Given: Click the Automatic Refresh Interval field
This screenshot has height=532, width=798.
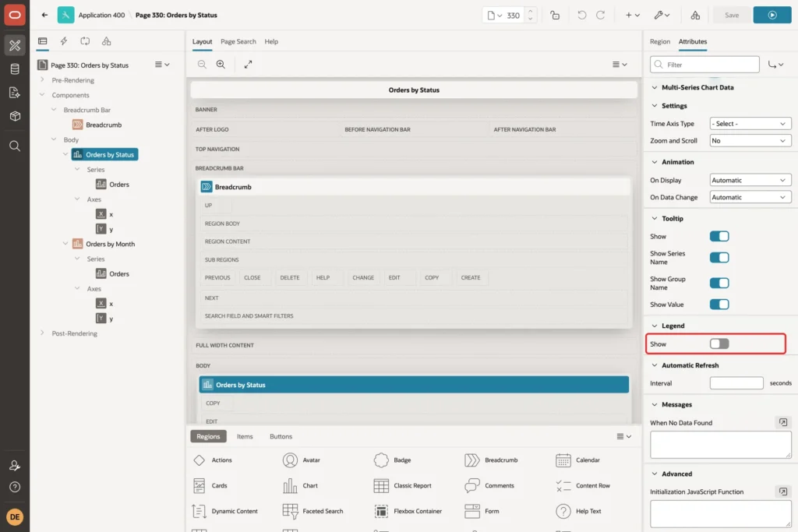Looking at the screenshot, I should pyautogui.click(x=736, y=383).
